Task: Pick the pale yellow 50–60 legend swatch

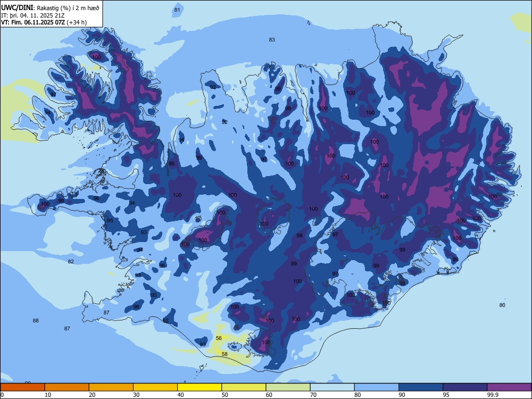Action: tap(244, 387)
